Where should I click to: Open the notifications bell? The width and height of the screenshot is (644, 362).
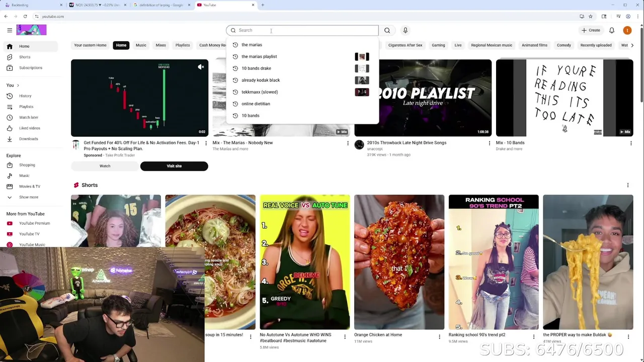pos(612,30)
